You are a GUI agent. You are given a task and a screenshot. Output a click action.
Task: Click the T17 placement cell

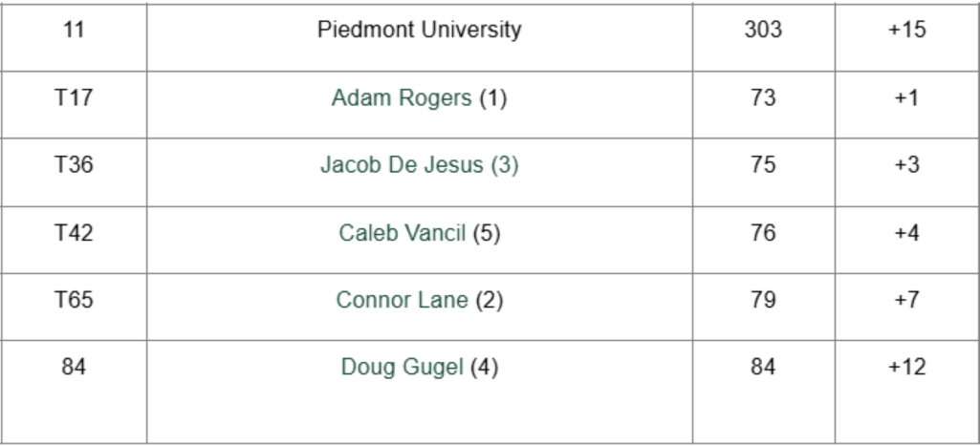74,98
